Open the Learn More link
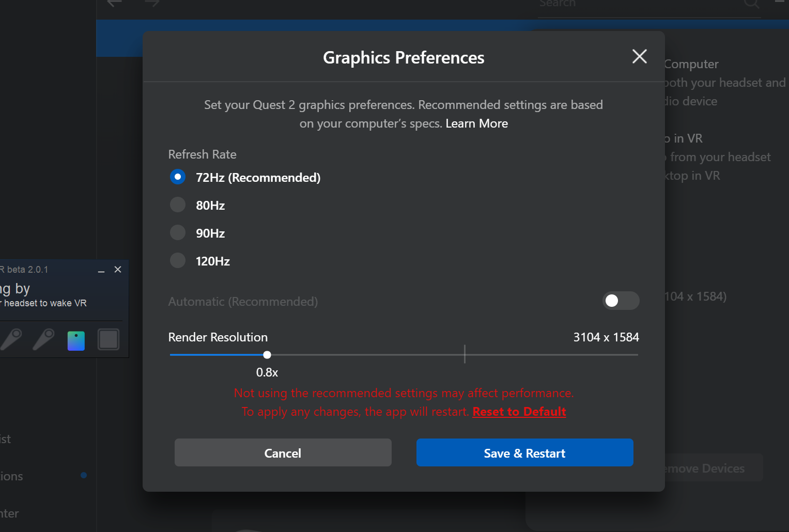This screenshot has height=532, width=789. (476, 123)
